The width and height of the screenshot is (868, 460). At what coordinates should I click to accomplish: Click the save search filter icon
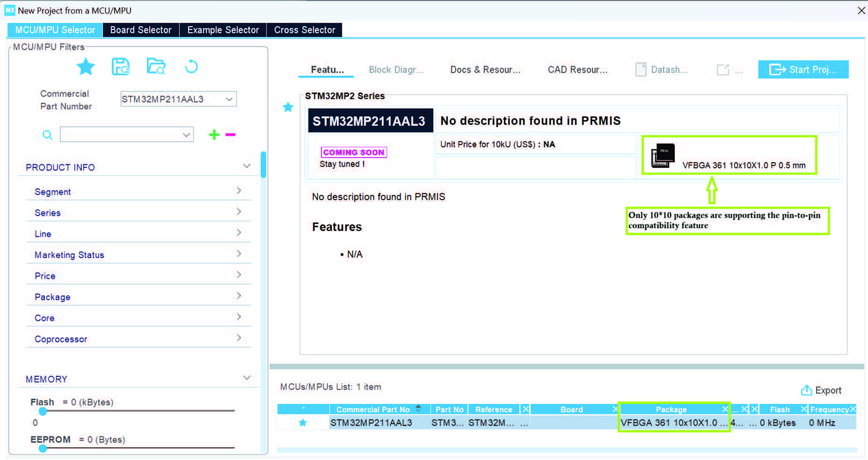click(x=121, y=67)
